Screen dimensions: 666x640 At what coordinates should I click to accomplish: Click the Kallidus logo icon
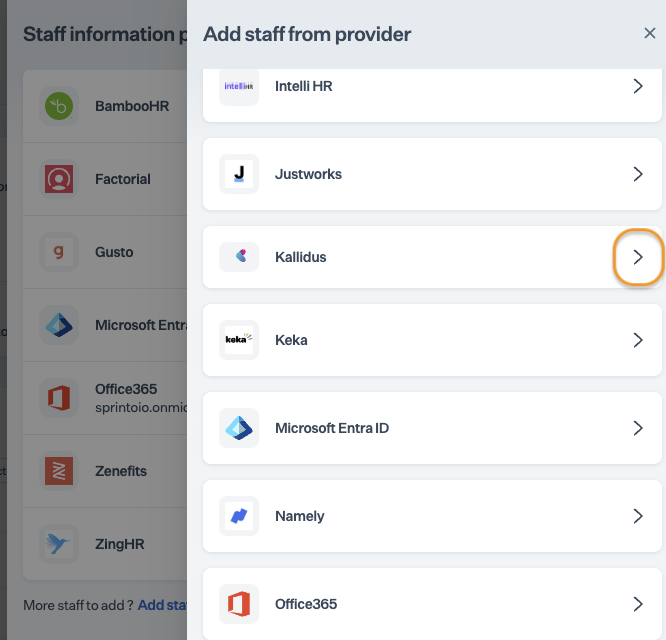click(x=239, y=257)
